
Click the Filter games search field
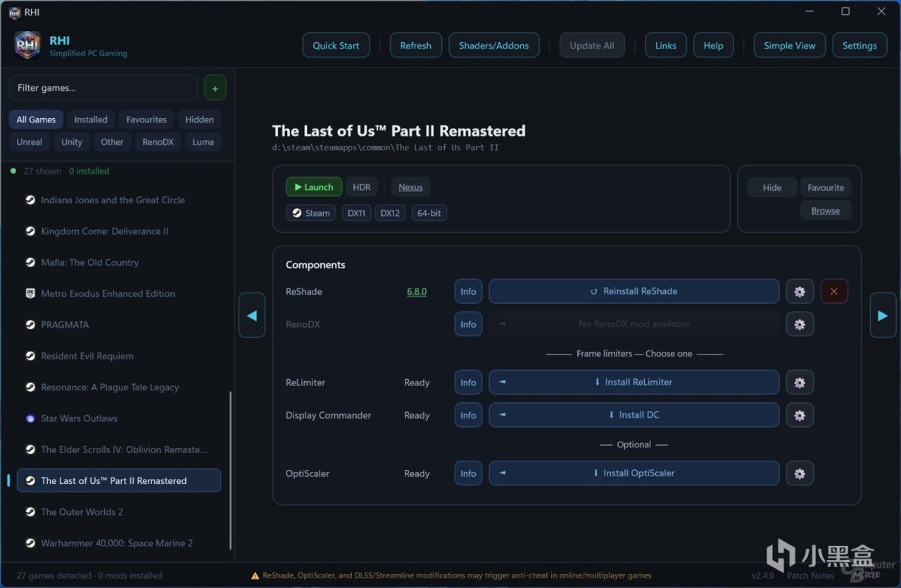103,88
